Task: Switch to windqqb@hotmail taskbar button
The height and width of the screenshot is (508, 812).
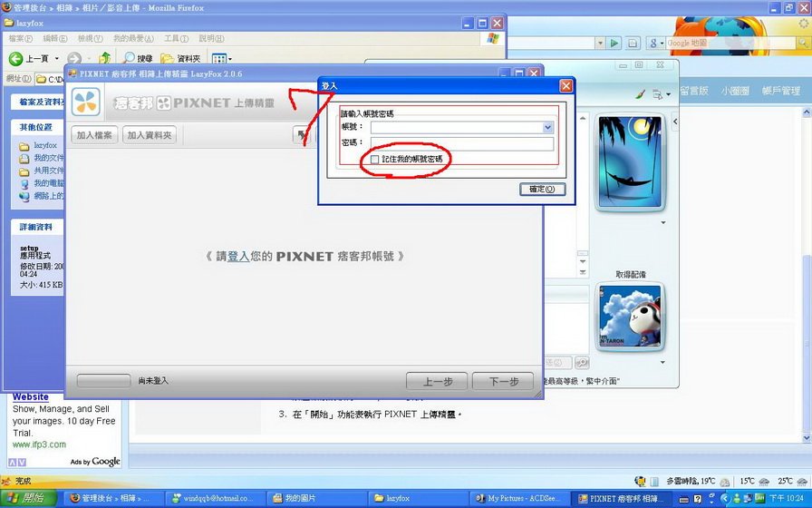Action: [x=216, y=499]
